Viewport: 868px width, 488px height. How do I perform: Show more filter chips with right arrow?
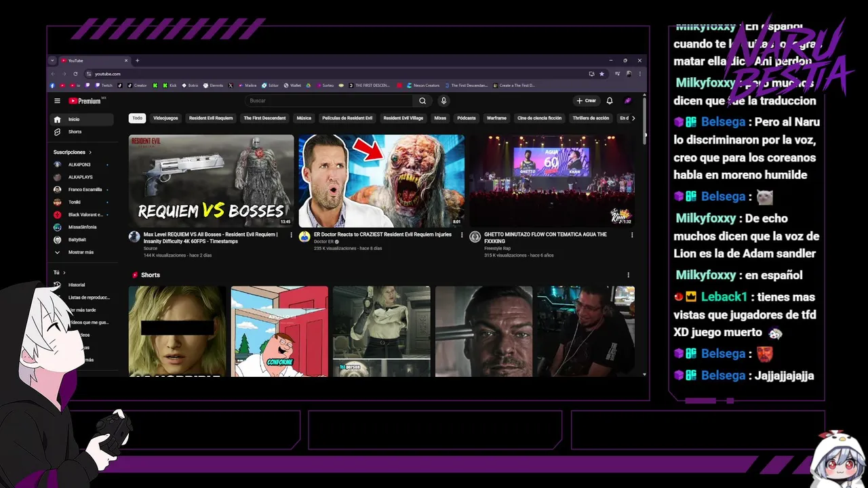pos(633,118)
